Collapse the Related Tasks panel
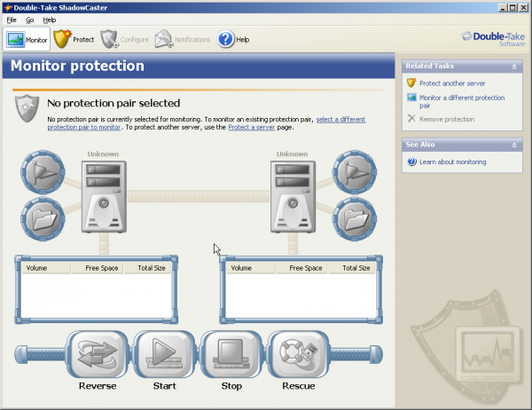 pos(514,67)
